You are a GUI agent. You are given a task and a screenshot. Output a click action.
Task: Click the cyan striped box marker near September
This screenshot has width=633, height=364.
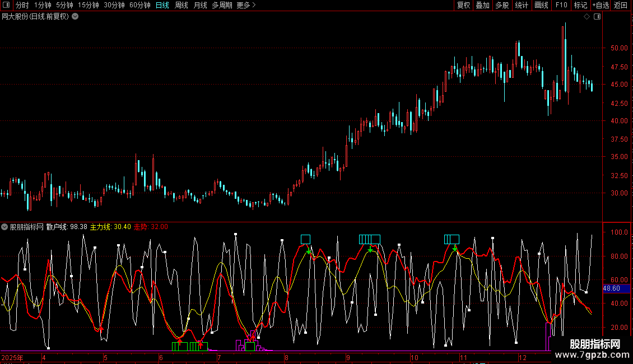pyautogui.click(x=369, y=239)
